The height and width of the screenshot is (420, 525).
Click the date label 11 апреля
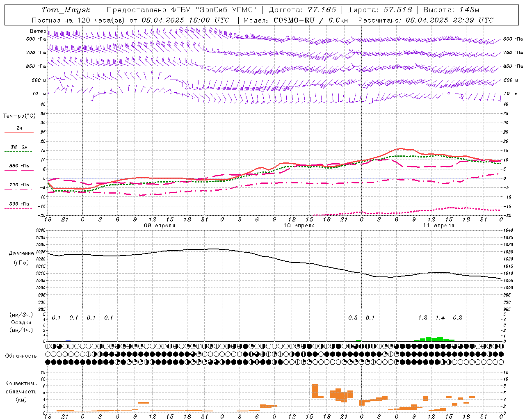[438, 226]
